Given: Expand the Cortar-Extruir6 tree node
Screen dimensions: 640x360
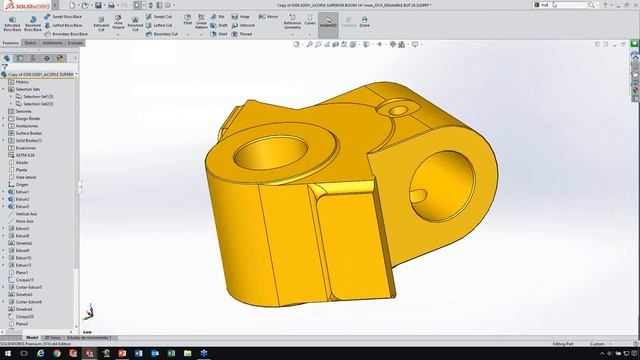Looking at the screenshot, I should [3, 302].
